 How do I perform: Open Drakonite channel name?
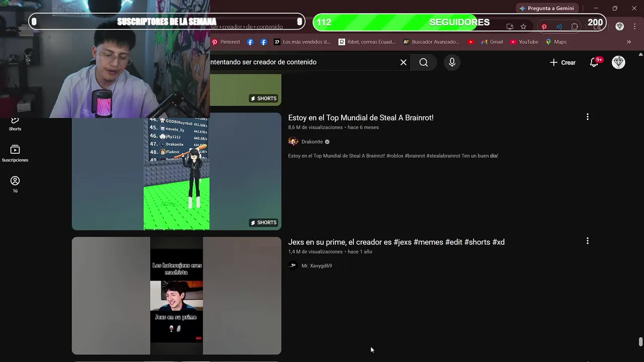tap(312, 142)
